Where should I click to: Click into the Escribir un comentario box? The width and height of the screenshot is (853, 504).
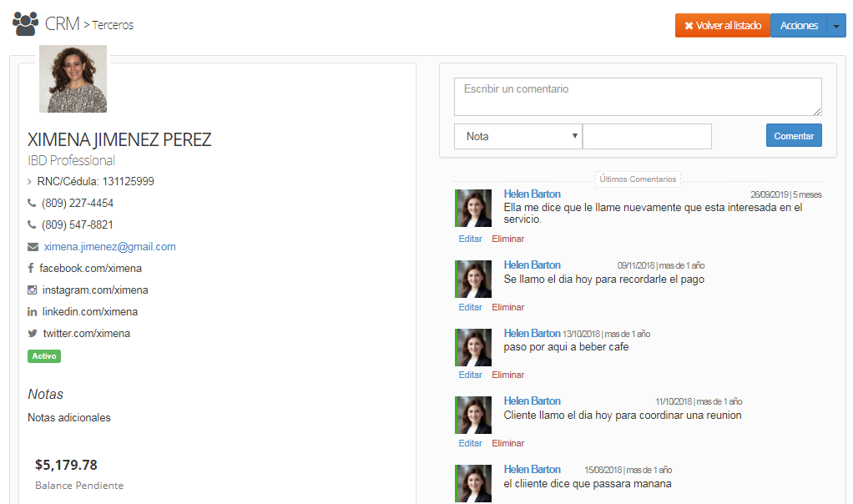click(637, 97)
